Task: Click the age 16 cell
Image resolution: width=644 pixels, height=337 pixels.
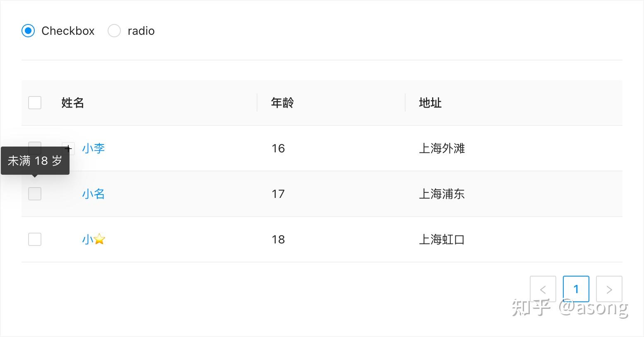Action: [278, 148]
